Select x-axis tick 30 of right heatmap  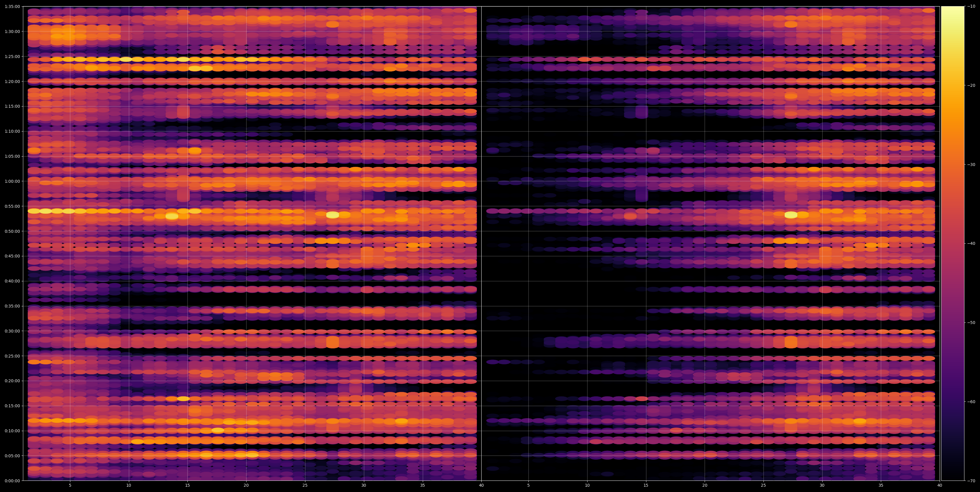click(x=822, y=485)
